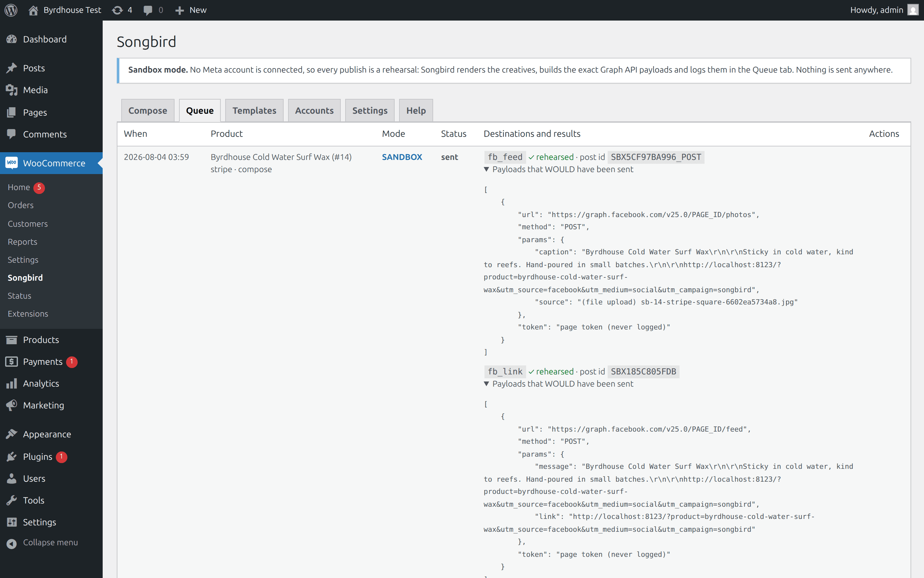Viewport: 924px width, 578px height.
Task: Click the Marketing megaphone icon
Action: pos(12,405)
